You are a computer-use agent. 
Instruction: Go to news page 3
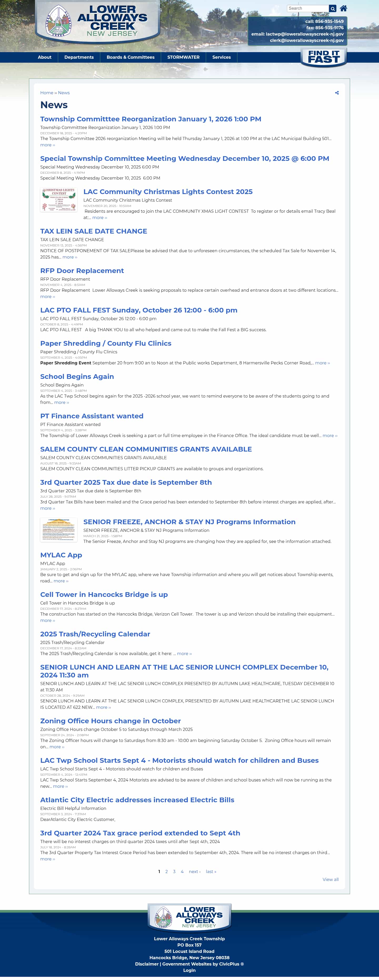(174, 872)
